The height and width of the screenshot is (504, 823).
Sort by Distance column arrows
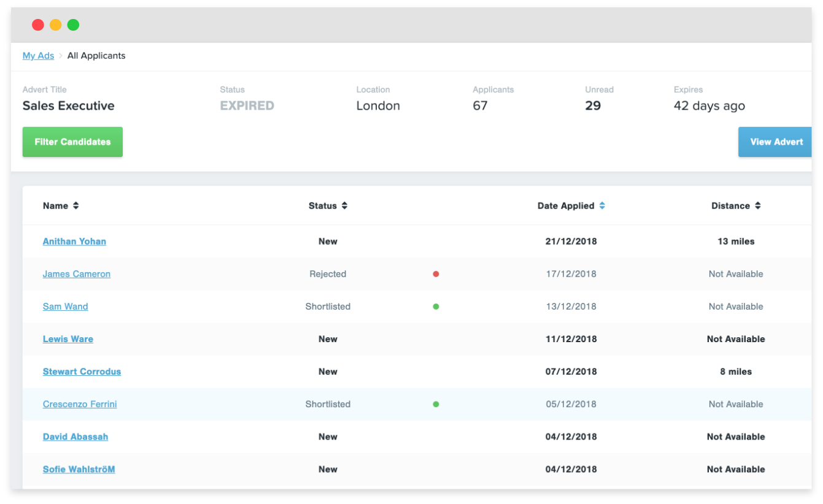pos(758,206)
